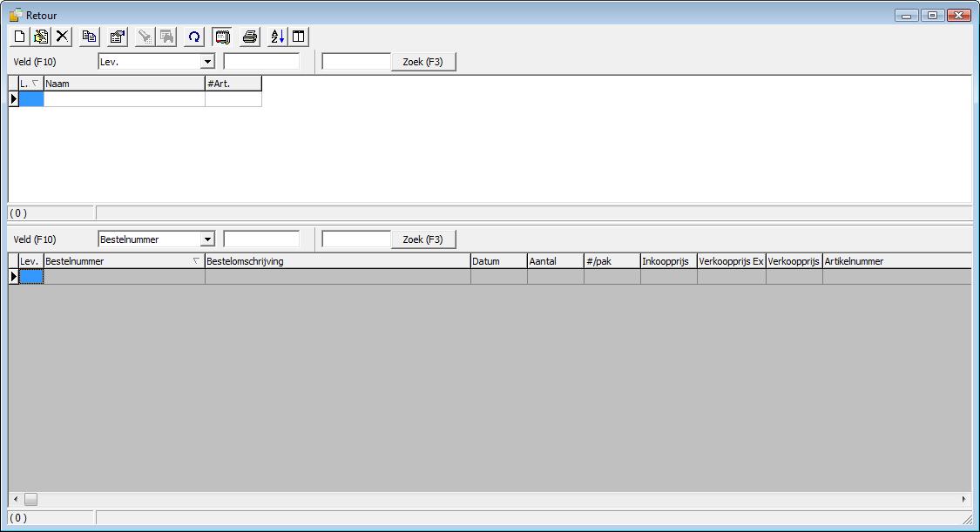Click the Datum column header
The image size is (980, 532).
point(498,261)
